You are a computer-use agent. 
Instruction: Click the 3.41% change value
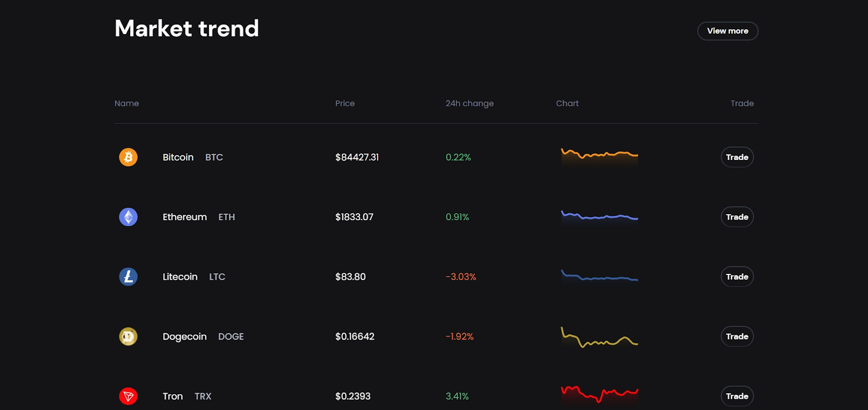click(x=457, y=396)
